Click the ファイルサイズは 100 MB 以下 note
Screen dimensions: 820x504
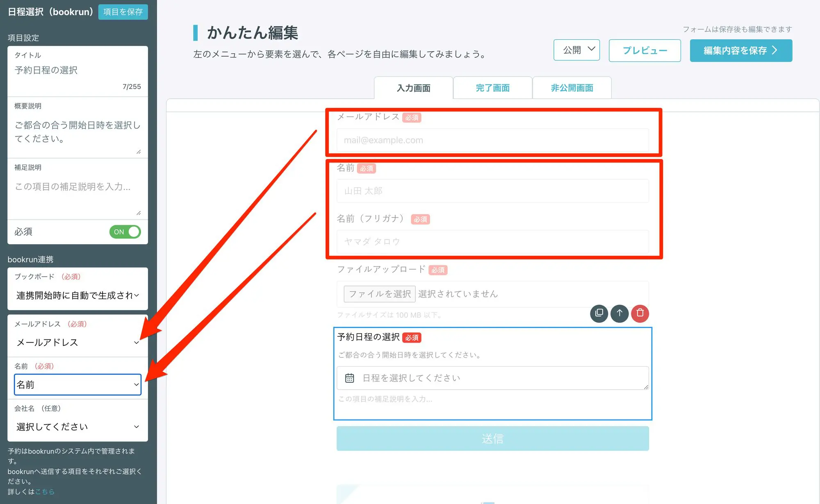[x=389, y=315]
